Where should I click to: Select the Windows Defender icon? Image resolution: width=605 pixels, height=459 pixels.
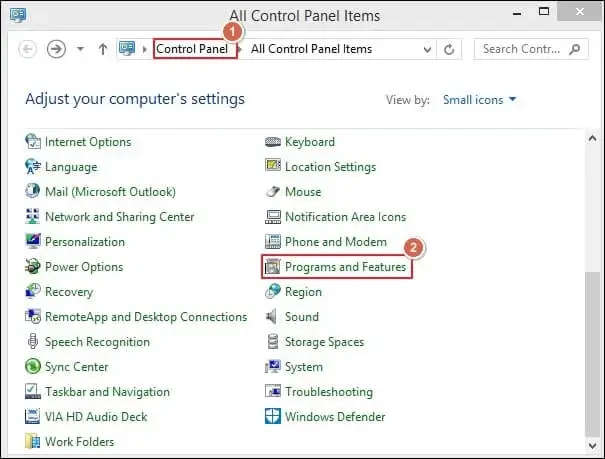click(x=273, y=417)
